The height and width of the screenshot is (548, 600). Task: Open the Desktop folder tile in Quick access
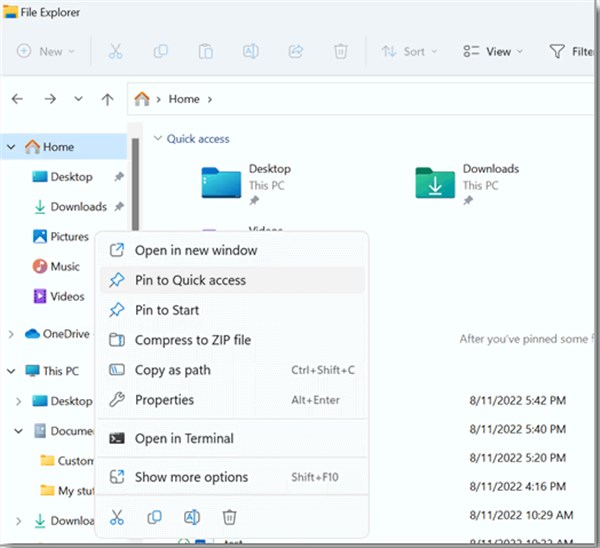click(x=246, y=183)
